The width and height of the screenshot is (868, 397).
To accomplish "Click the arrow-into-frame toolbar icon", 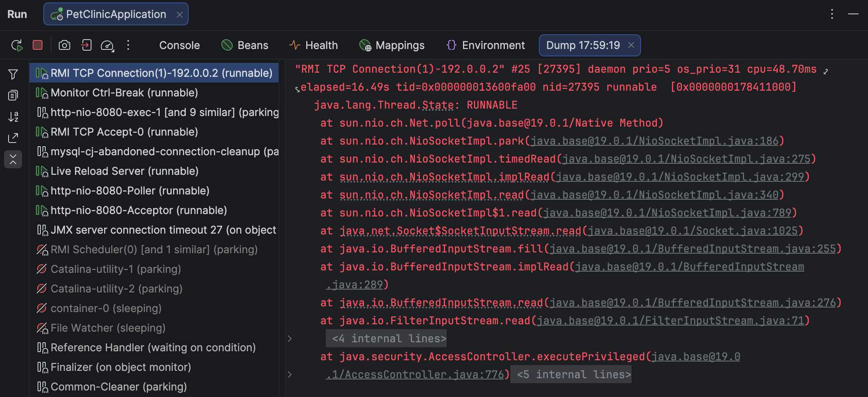I will click(86, 45).
